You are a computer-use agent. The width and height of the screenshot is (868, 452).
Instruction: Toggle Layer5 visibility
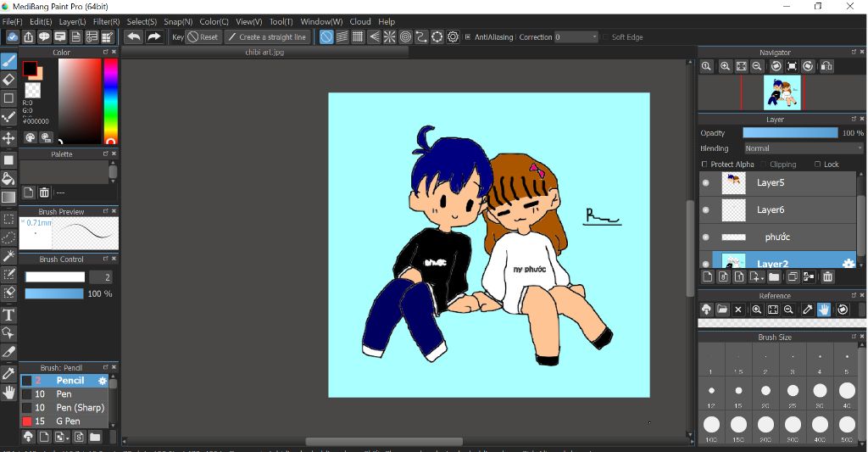point(706,183)
